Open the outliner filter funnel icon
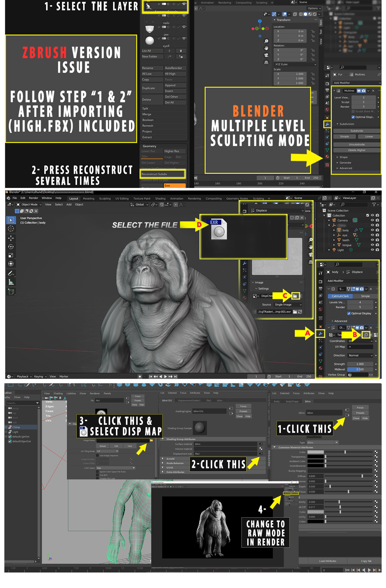Viewport: 386px width, 588px height. click(374, 204)
